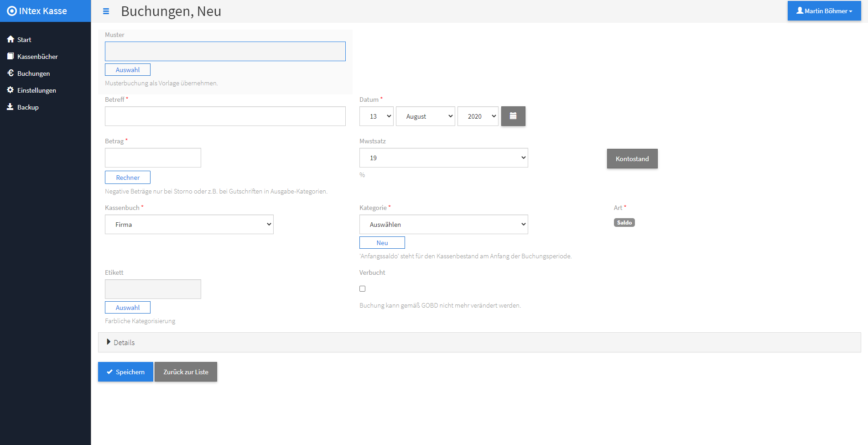868x445 pixels.
Task: Focus the Betreff input field
Action: [225, 116]
